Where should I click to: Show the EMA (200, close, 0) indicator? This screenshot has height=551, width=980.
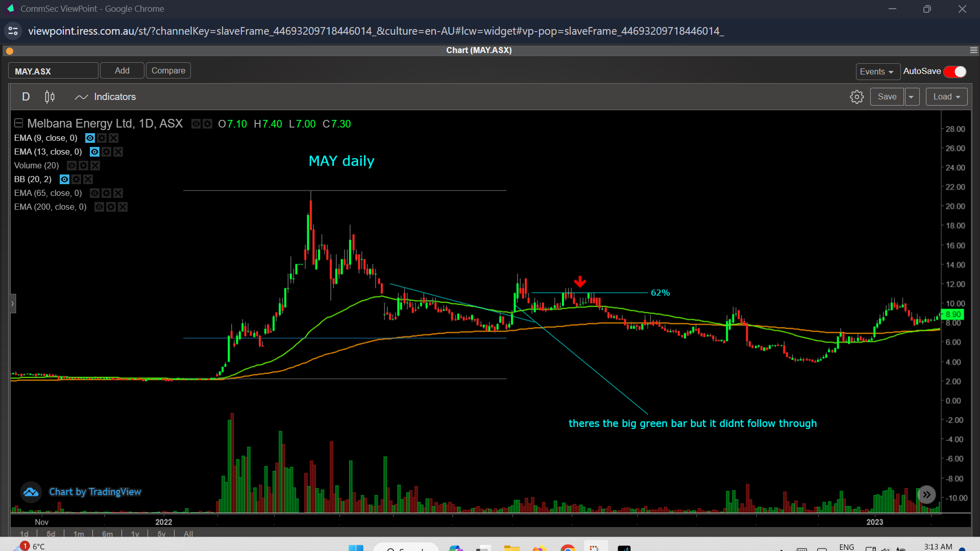99,207
